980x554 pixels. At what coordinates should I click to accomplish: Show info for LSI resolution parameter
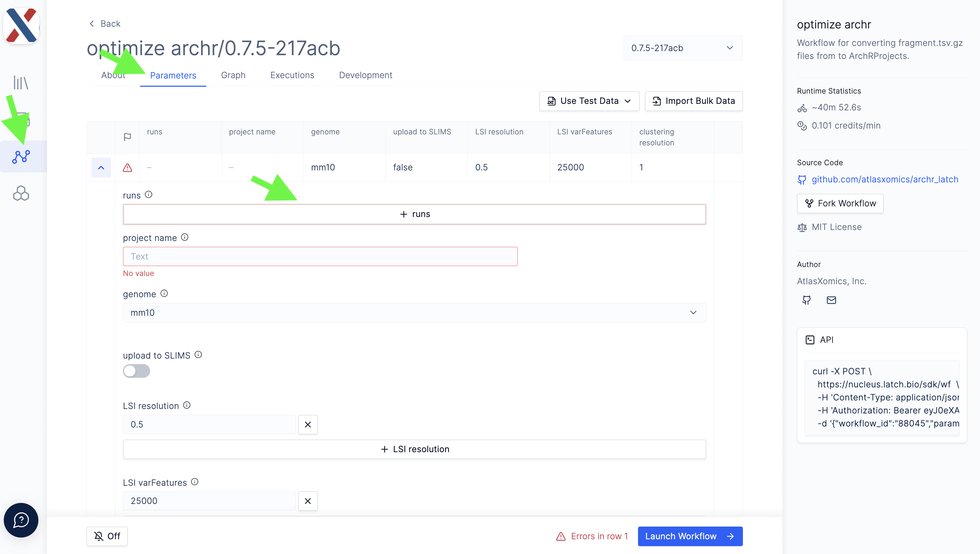point(187,405)
